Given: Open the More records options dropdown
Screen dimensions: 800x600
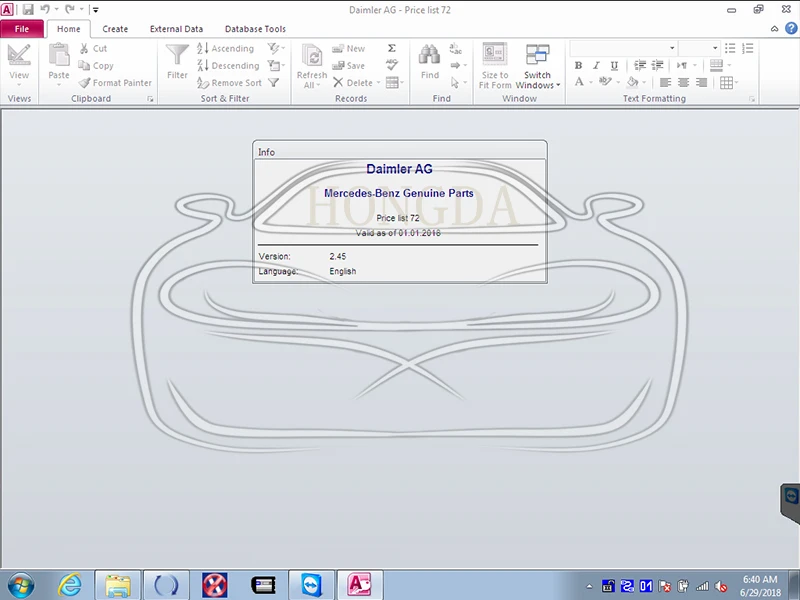Looking at the screenshot, I should (395, 83).
